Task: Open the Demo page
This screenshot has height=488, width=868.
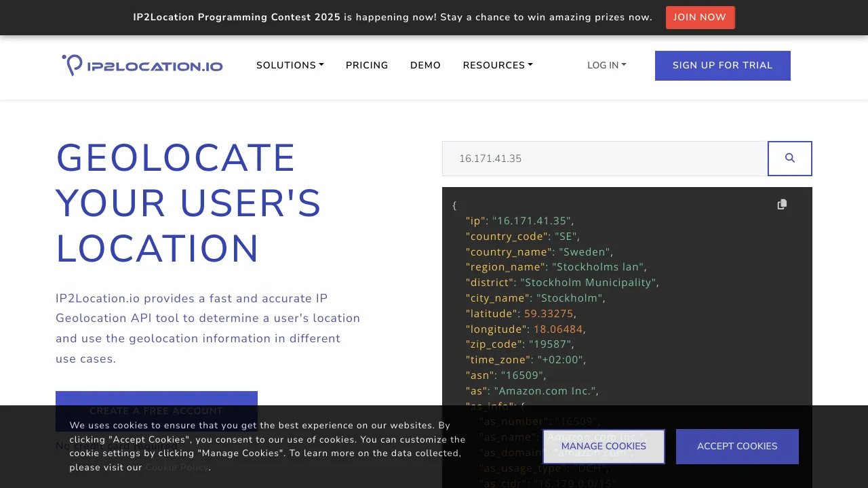Action: click(425, 65)
